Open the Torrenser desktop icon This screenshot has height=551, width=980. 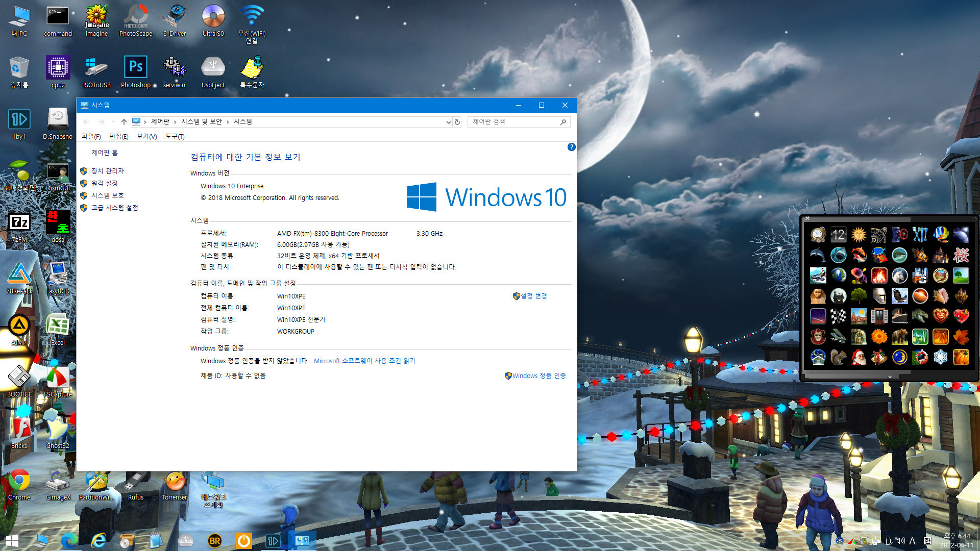175,484
